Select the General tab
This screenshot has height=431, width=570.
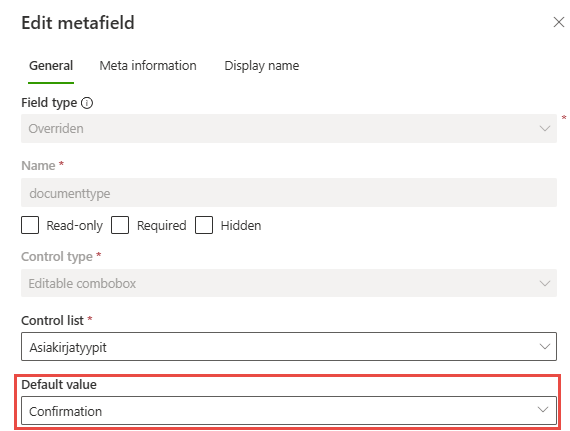click(51, 66)
